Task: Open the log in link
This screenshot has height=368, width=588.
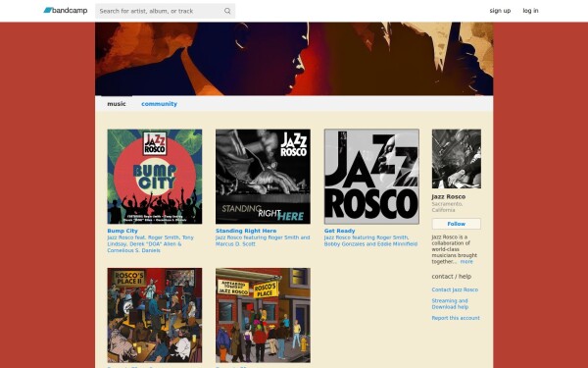Action: pos(530,11)
